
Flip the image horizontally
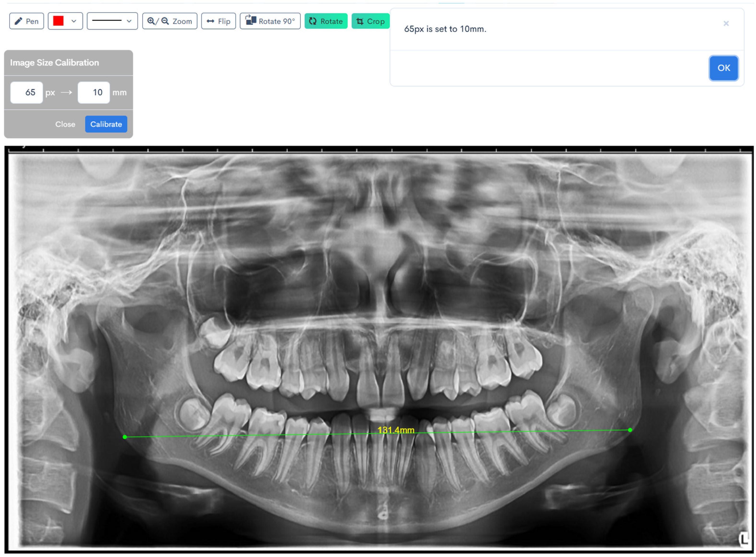(218, 21)
